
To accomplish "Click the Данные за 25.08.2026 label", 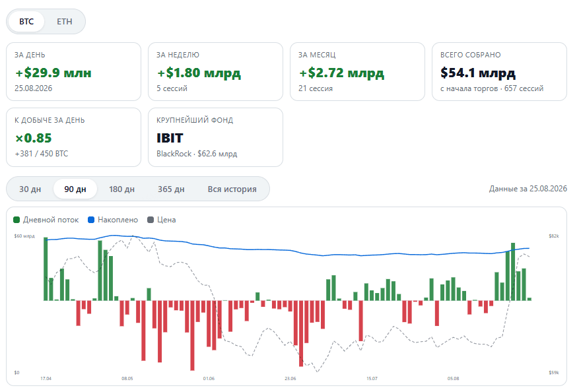I will 528,189.
